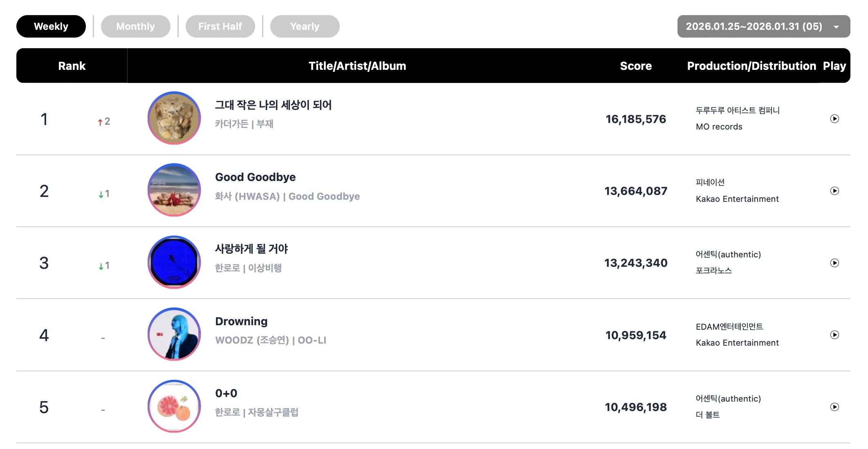Play the rank 3 track
Screen dimensions: 868x449
pos(834,263)
